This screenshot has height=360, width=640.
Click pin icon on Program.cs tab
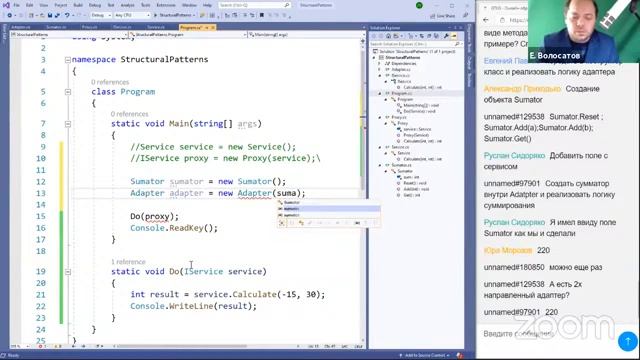pos(207,27)
